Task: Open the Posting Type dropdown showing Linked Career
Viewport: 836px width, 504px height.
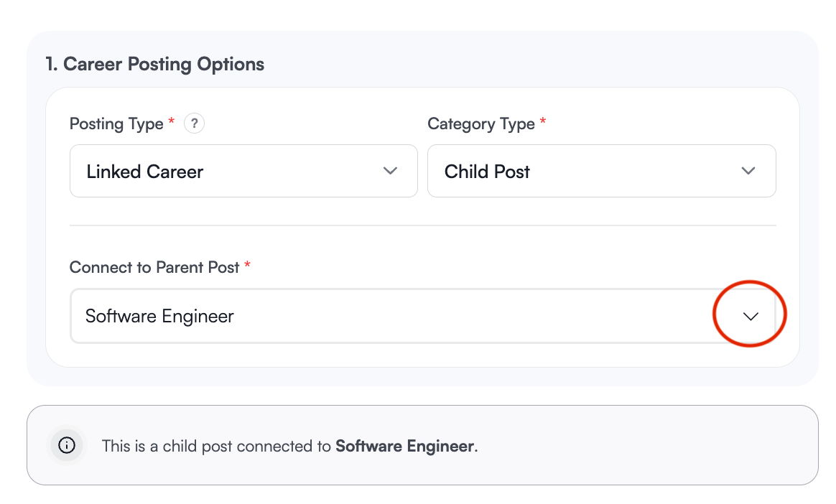Action: click(x=243, y=171)
